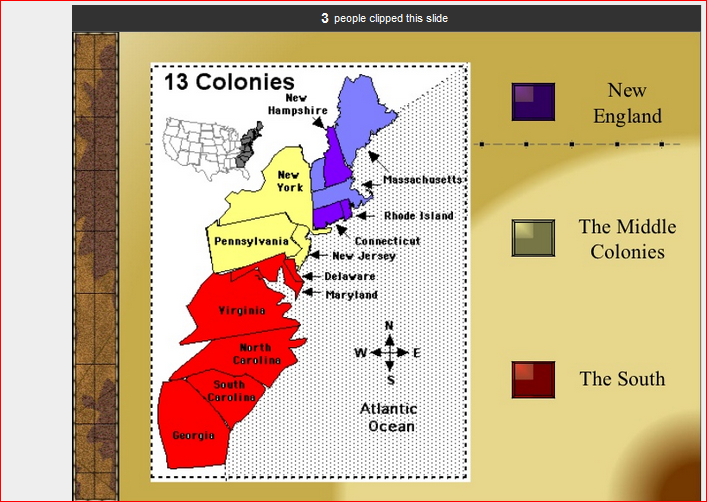This screenshot has height=502, width=707.
Task: Click the Rhode Island label
Action: pyautogui.click(x=419, y=216)
